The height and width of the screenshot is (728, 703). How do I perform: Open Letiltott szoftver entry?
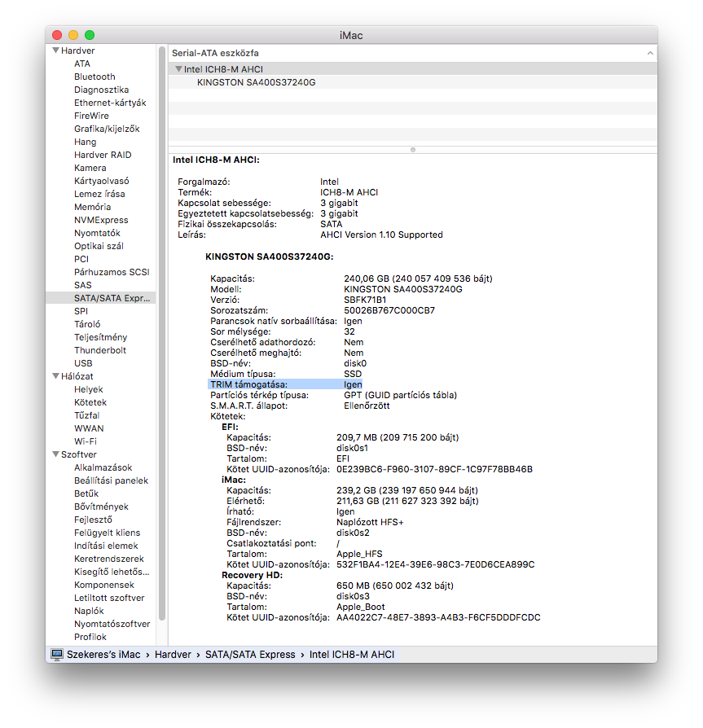pos(109,598)
